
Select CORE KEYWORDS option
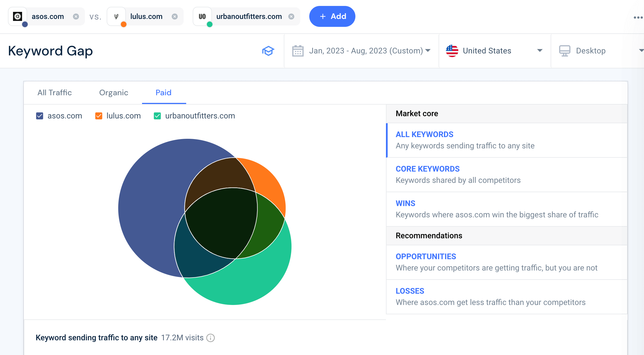(507, 175)
